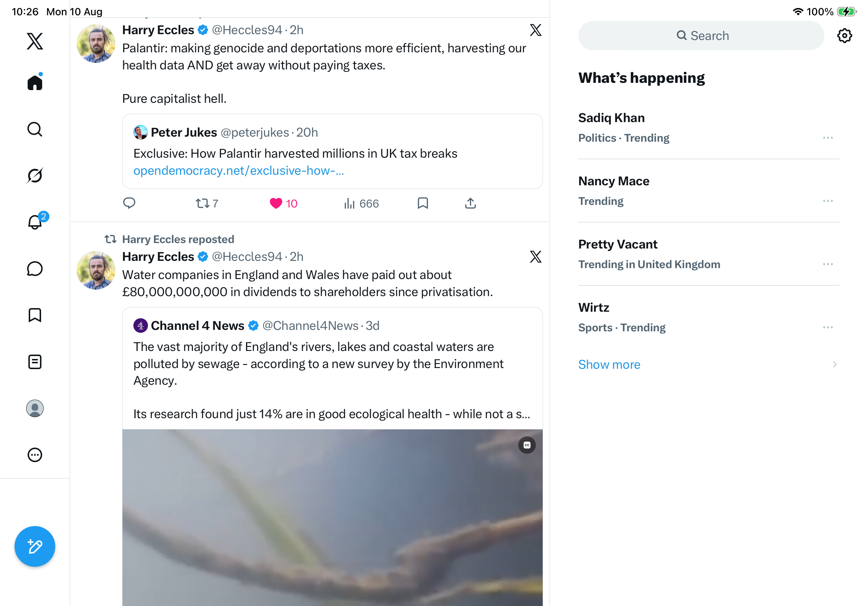Open Lists icon in sidebar
This screenshot has height=606, width=868.
pyautogui.click(x=35, y=361)
